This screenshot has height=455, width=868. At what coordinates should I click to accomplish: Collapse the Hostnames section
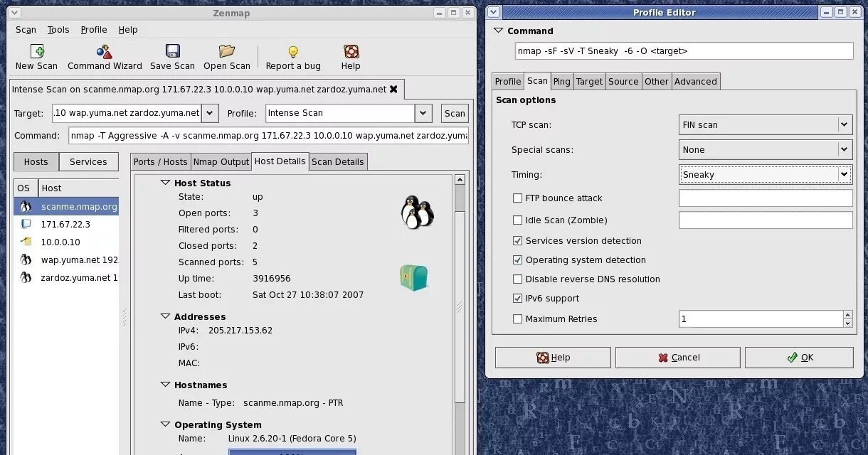click(165, 385)
